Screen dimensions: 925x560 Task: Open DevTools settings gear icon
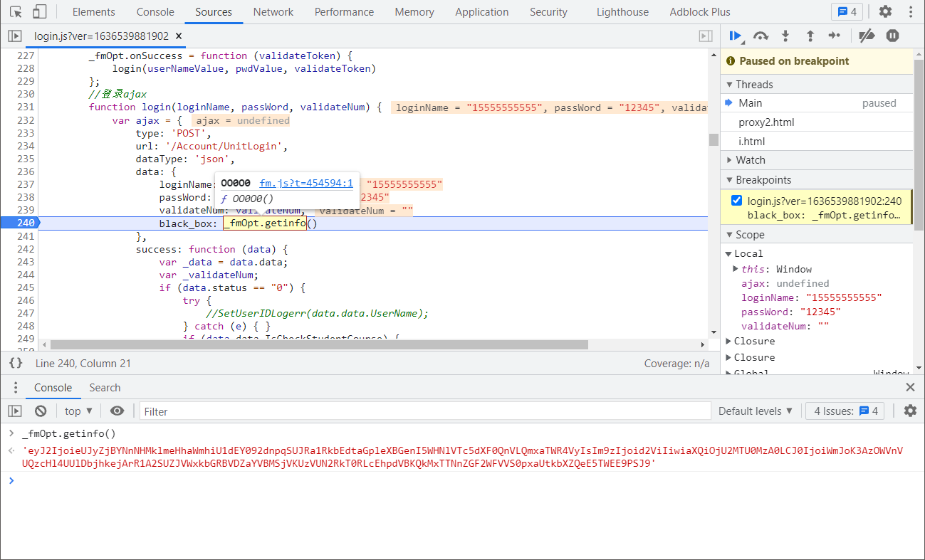tap(885, 11)
